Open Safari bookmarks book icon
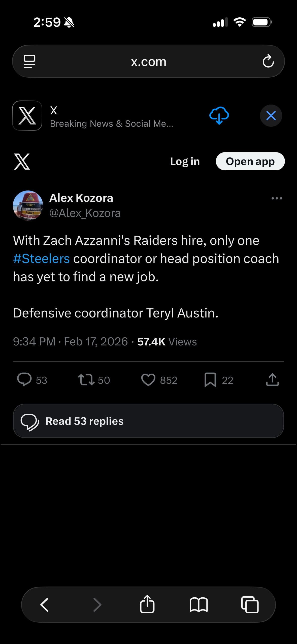The width and height of the screenshot is (297, 644). (199, 604)
